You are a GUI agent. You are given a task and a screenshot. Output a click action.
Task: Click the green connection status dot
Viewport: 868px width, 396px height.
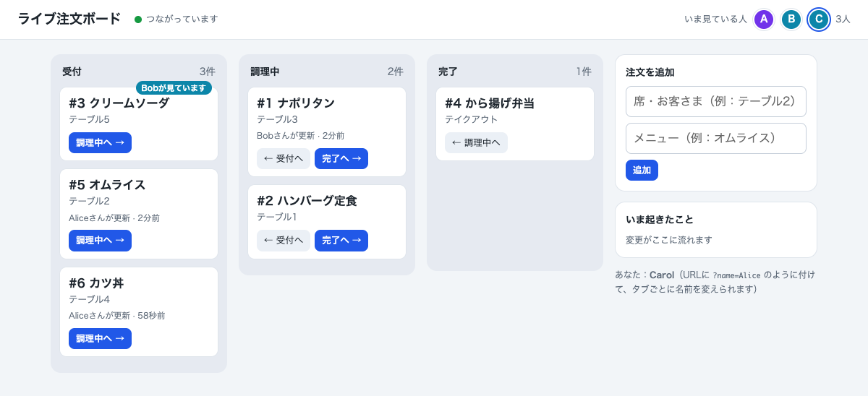[x=138, y=20]
